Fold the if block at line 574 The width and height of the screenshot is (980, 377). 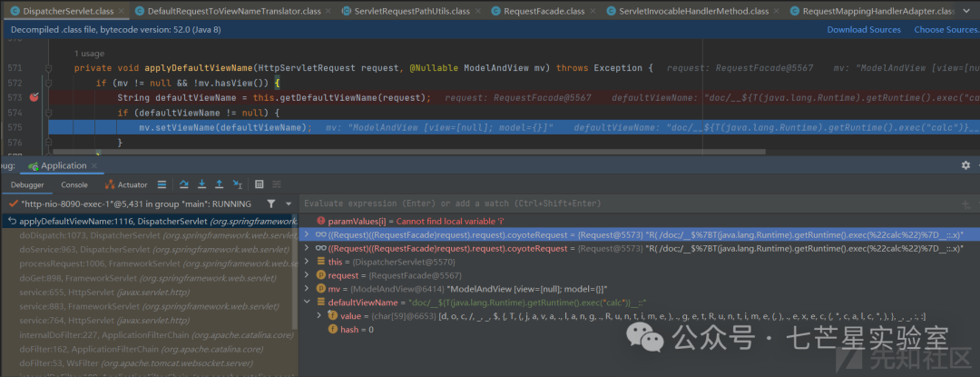tap(49, 113)
